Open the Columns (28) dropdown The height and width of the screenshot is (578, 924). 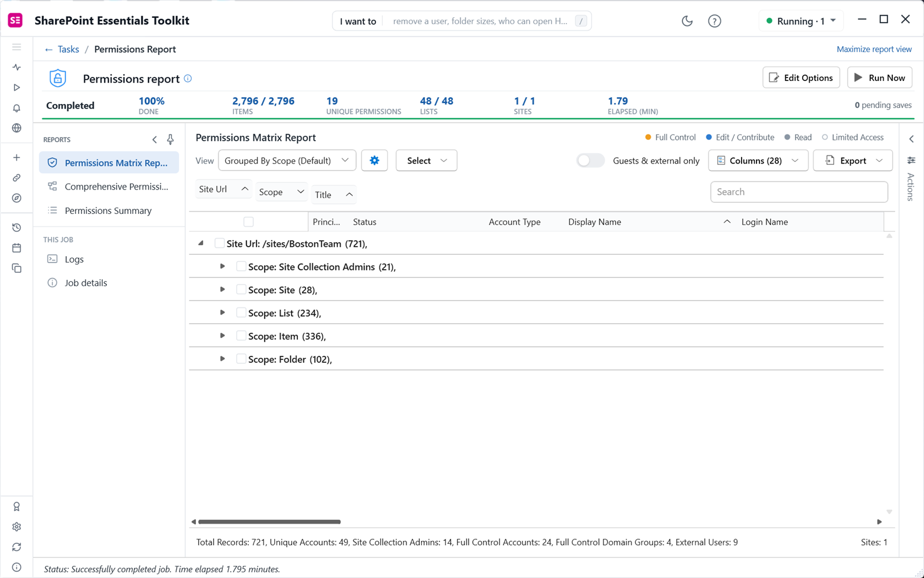tap(758, 161)
